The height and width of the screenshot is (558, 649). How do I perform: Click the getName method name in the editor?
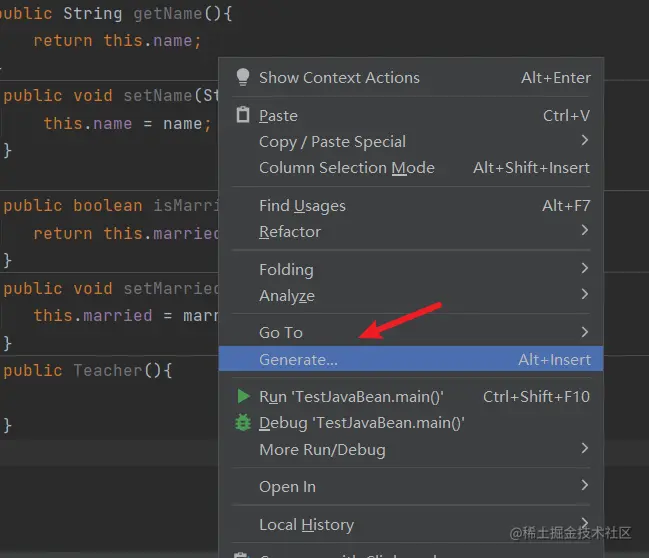(168, 14)
